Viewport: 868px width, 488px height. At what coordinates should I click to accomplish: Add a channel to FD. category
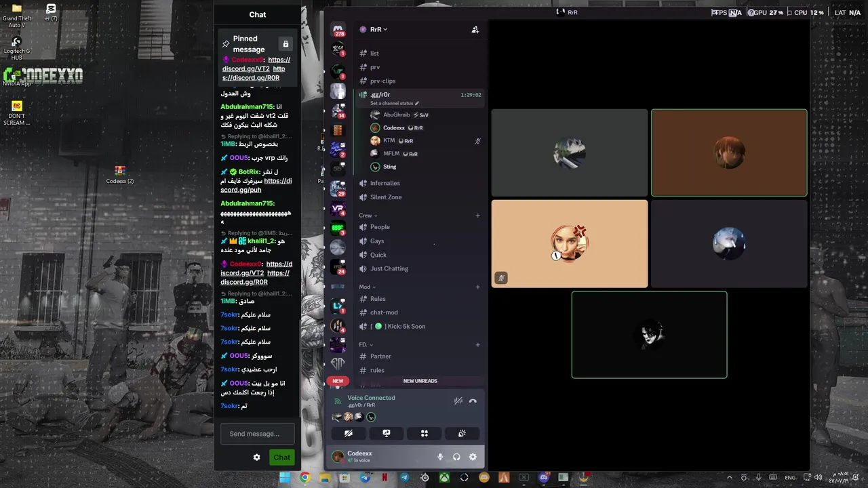[477, 344]
